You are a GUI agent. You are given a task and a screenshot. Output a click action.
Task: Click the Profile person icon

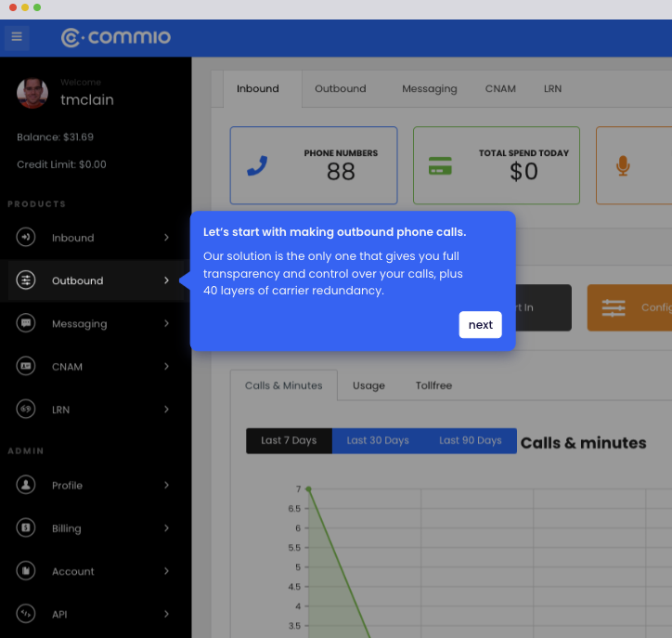pyautogui.click(x=26, y=485)
